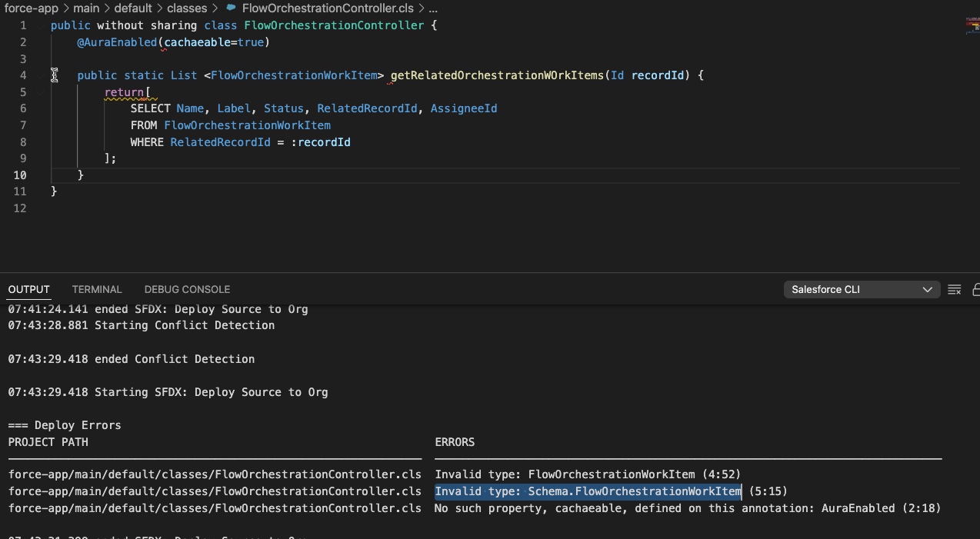Switch to the TERMINAL tab
Screen dimensions: 980x539
click(97, 290)
